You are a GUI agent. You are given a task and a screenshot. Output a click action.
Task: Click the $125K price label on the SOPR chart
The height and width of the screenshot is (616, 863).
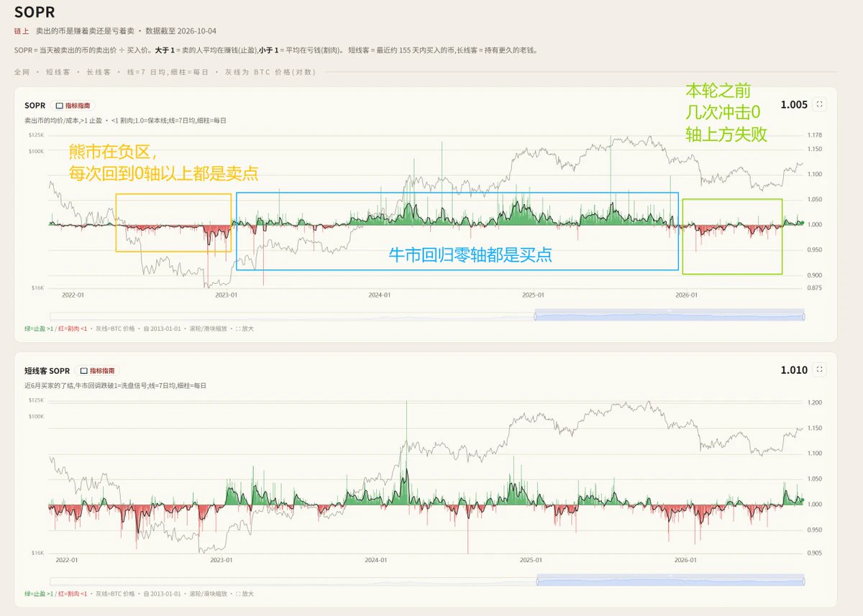click(37, 135)
